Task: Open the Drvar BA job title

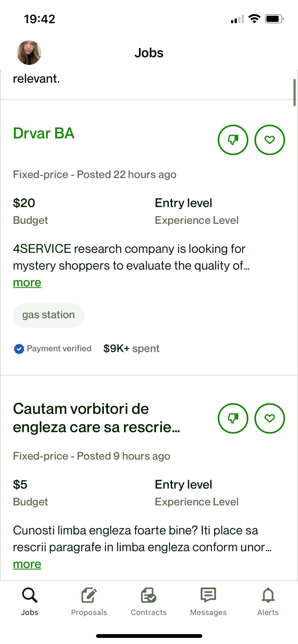Action: coord(44,133)
